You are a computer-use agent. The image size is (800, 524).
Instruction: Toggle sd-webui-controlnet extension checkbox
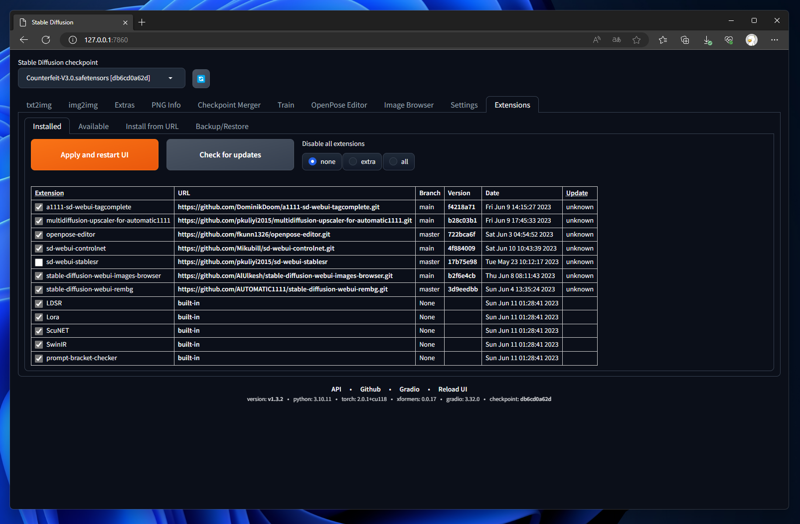click(39, 248)
